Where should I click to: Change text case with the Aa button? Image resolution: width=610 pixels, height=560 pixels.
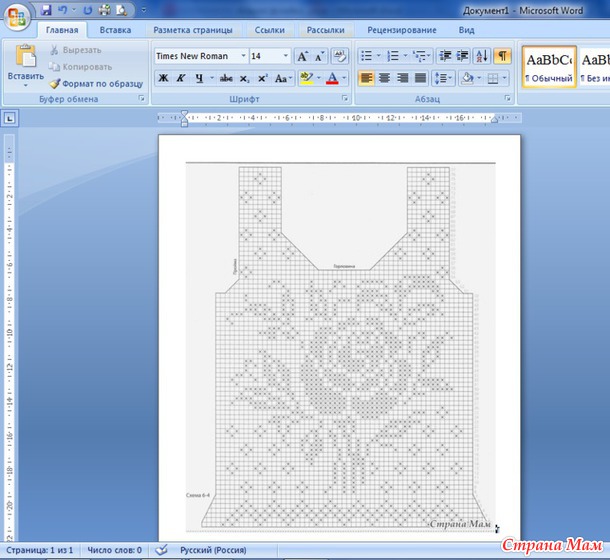click(283, 78)
